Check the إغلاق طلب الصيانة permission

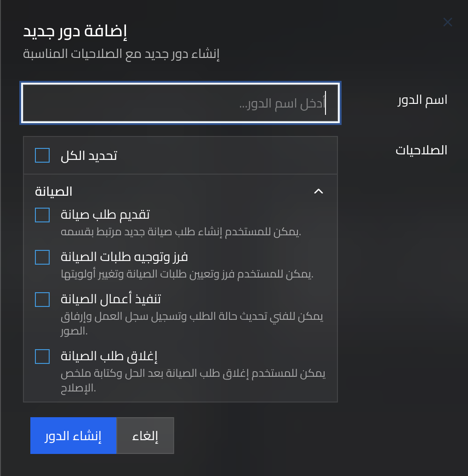[x=42, y=356]
